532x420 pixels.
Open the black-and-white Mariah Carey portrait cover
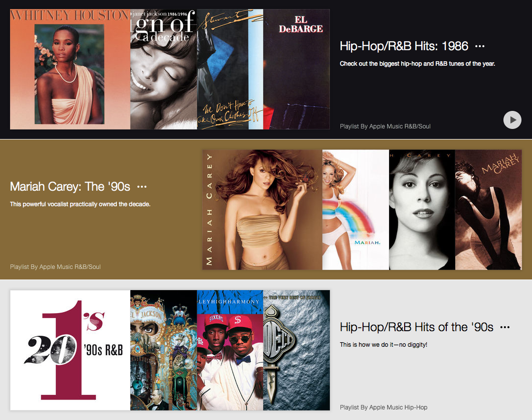422,210
